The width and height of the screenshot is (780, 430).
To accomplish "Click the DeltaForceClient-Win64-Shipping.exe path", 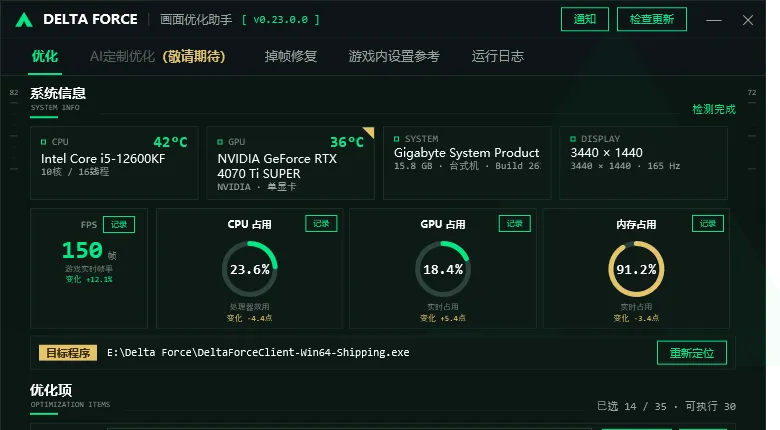I will pyautogui.click(x=258, y=352).
